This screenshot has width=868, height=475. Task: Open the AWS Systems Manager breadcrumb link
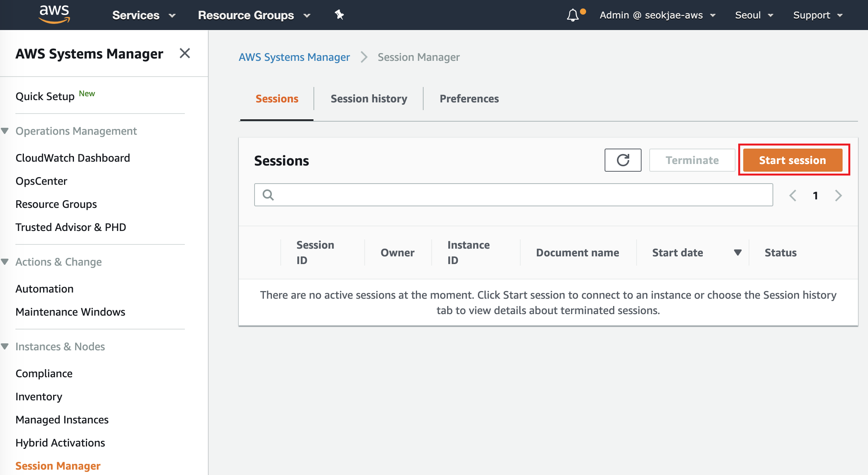294,57
